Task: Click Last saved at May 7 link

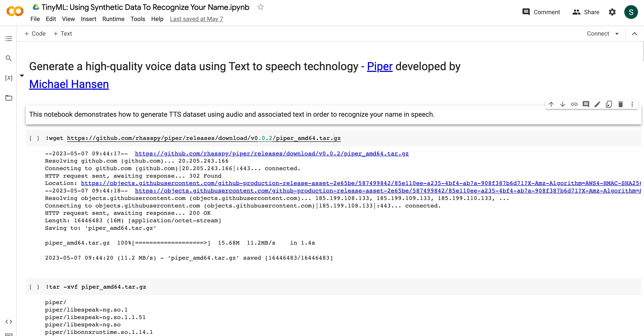Action: click(x=196, y=19)
